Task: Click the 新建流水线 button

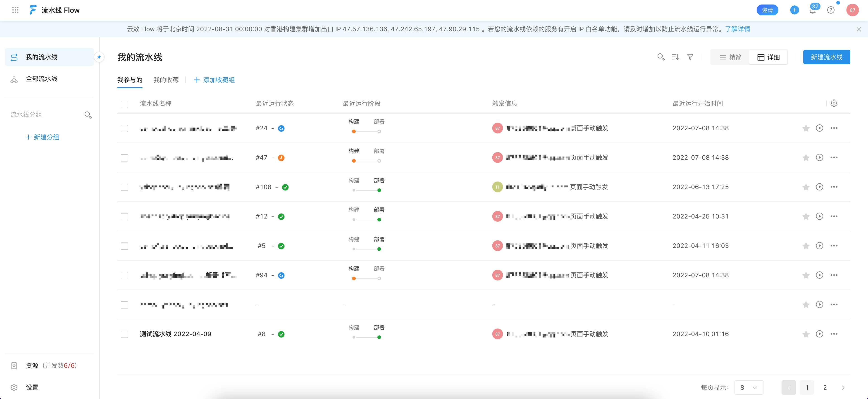Action: click(x=827, y=57)
